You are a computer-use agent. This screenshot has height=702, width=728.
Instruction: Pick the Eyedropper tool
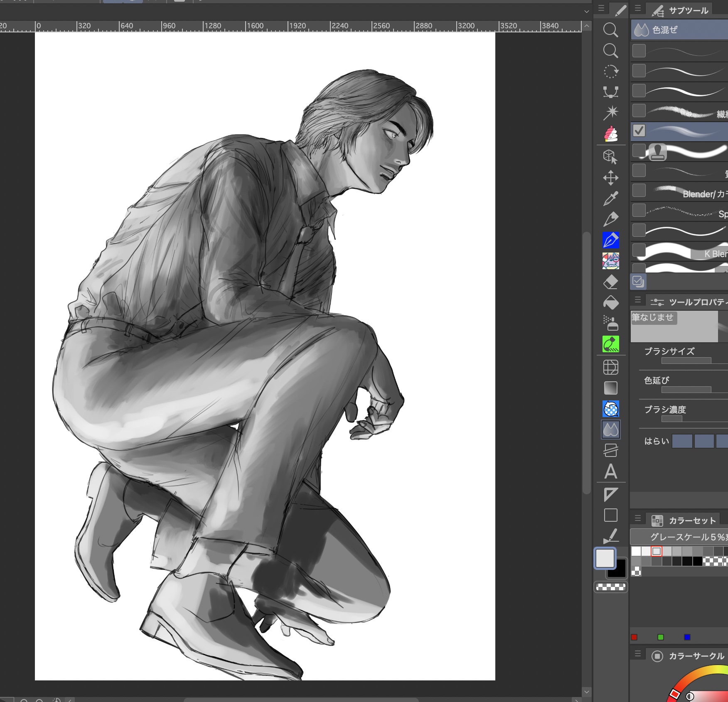pyautogui.click(x=610, y=199)
